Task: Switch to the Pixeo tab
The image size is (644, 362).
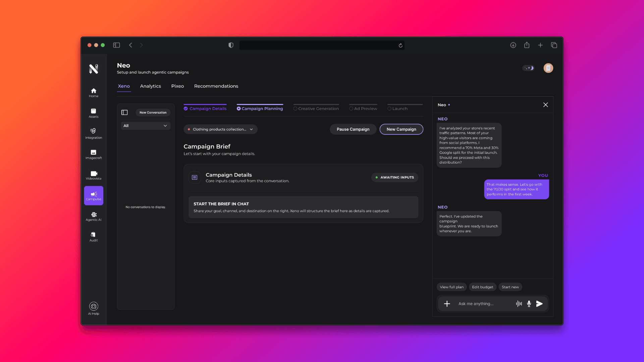Action: [x=177, y=86]
